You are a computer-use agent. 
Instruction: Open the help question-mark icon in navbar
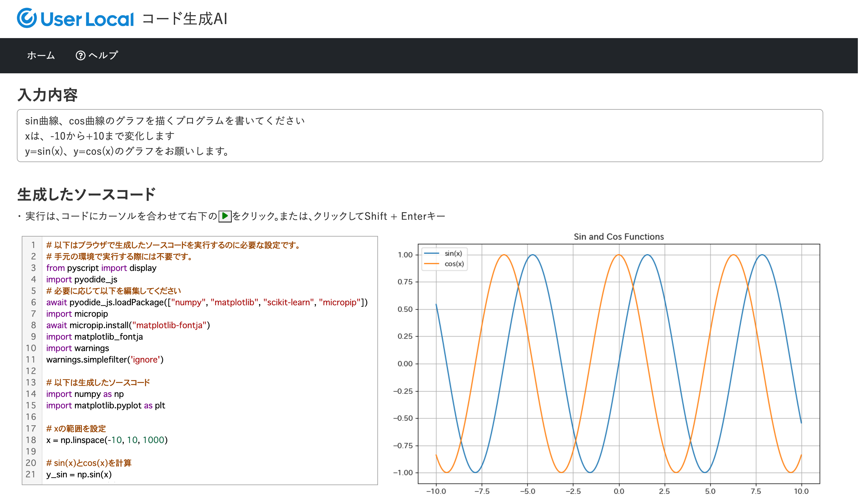coord(80,56)
